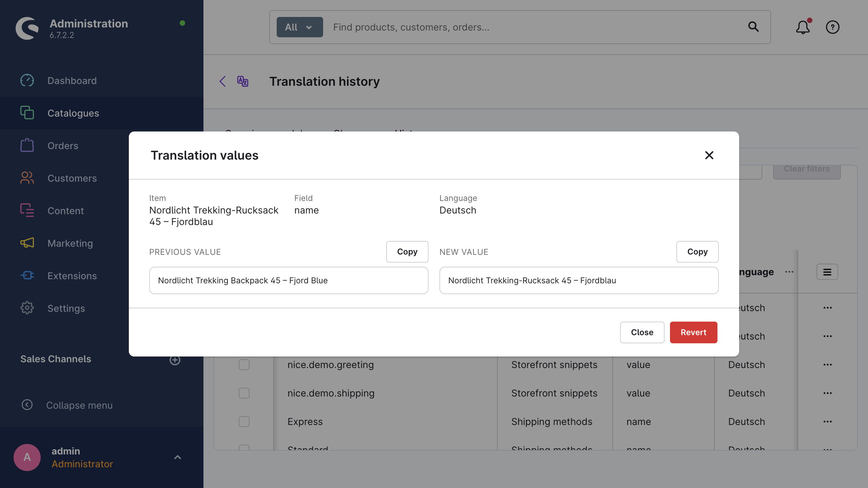Open the grid column settings list icon

tap(827, 272)
